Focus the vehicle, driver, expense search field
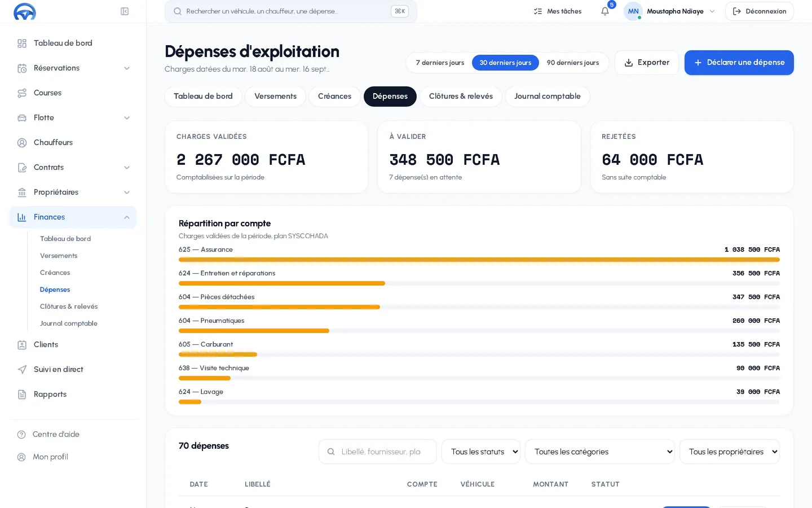 click(291, 11)
